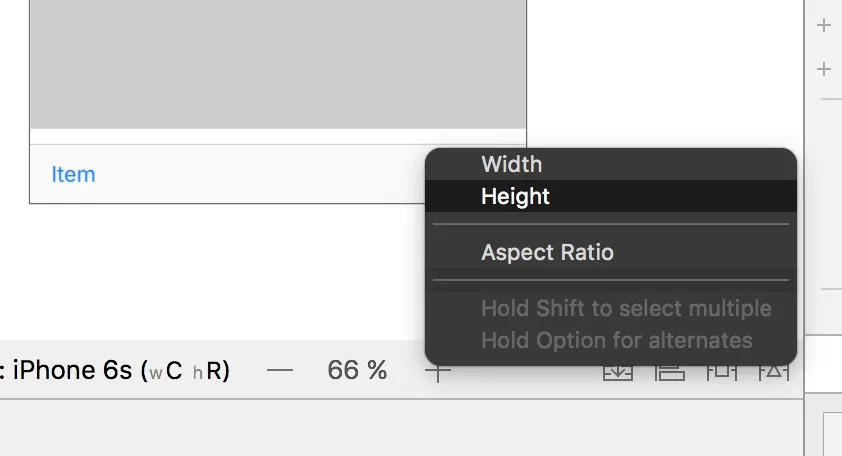Screen dimensions: 842x456
Task: Open the 66 % zoom level menu
Action: tap(357, 371)
